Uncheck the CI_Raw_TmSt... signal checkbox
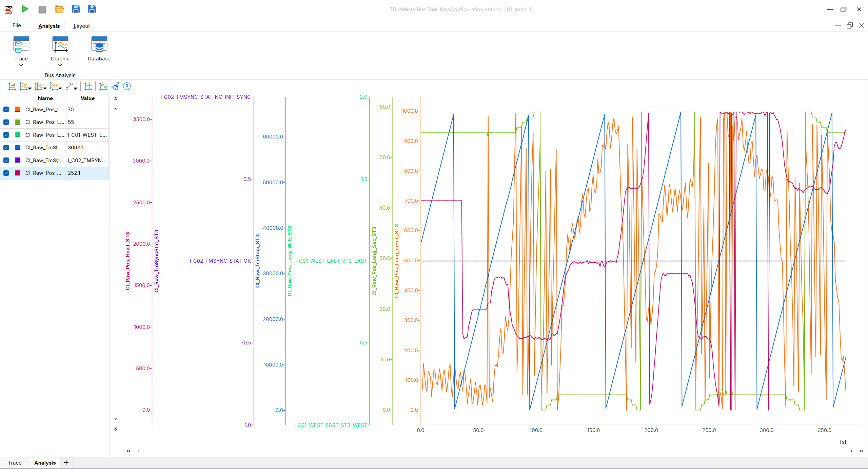The height and width of the screenshot is (469, 868). point(6,148)
